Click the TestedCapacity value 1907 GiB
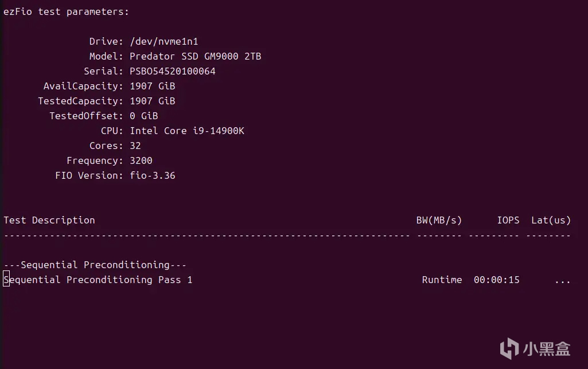This screenshot has height=369, width=588. 153,101
